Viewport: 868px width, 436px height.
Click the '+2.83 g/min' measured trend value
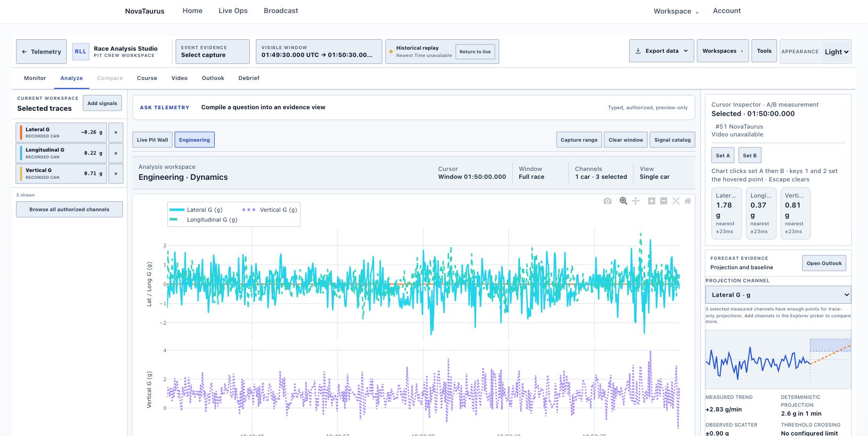click(x=723, y=409)
